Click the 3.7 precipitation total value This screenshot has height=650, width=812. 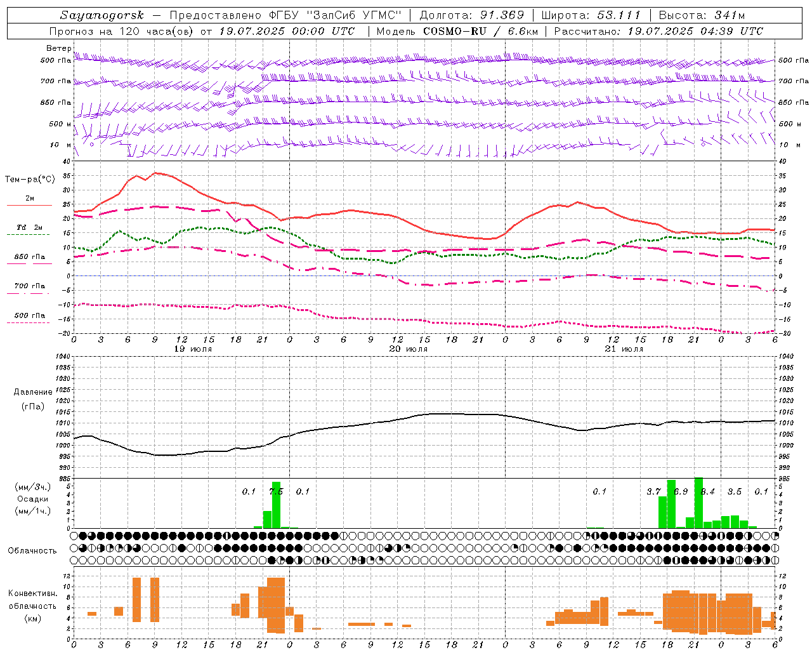point(653,492)
